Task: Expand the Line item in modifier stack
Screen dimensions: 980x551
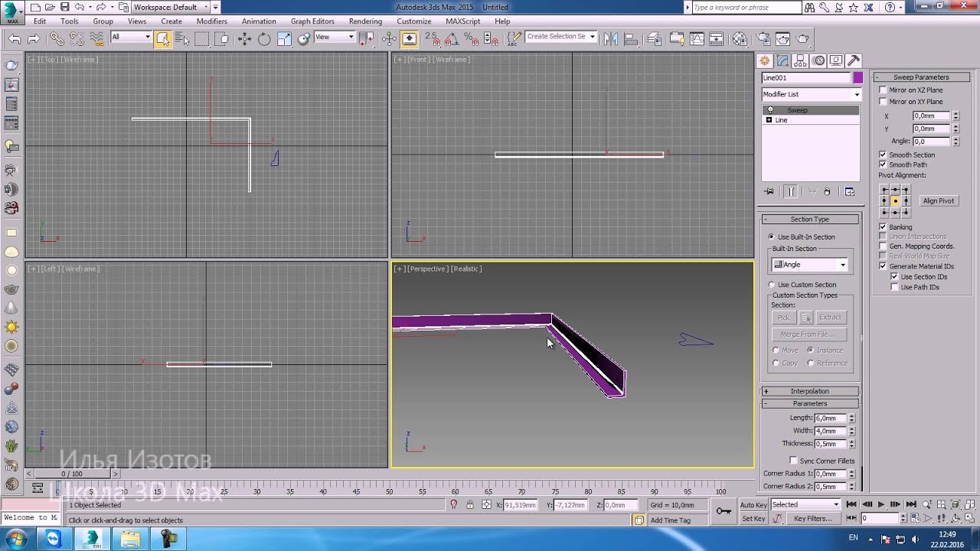Action: tap(769, 120)
